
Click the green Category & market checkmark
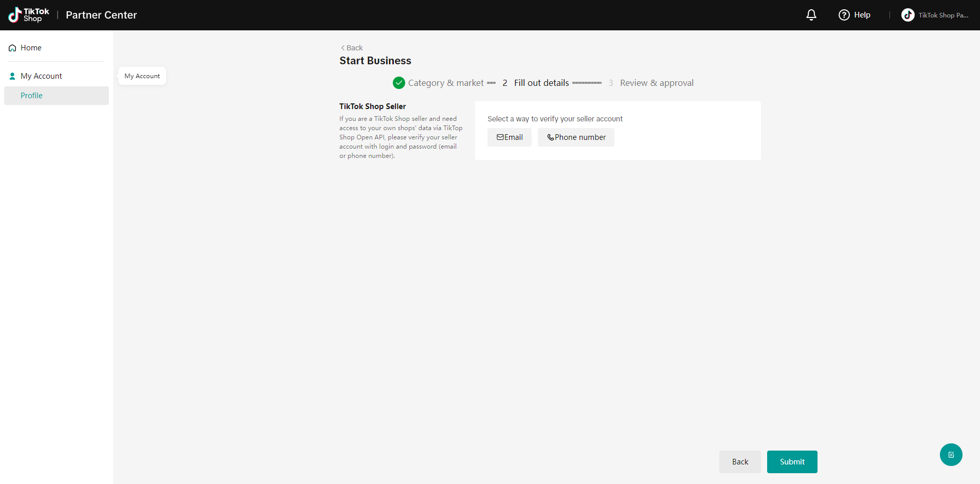[398, 83]
